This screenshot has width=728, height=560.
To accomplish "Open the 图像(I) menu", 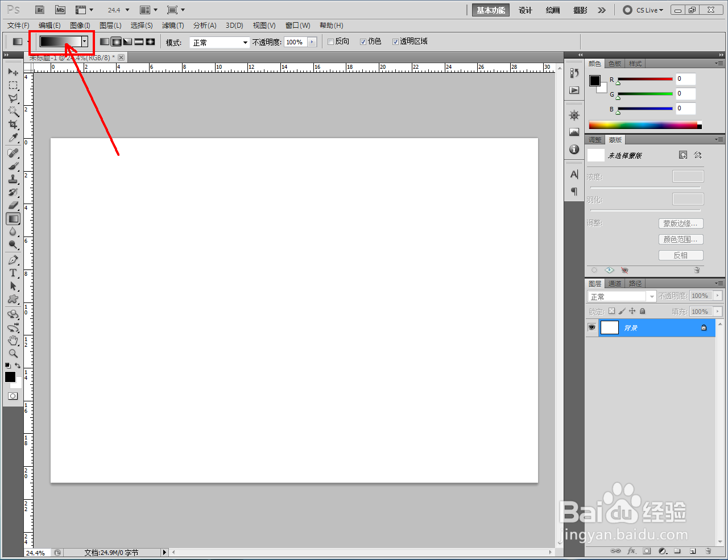I will [80, 26].
